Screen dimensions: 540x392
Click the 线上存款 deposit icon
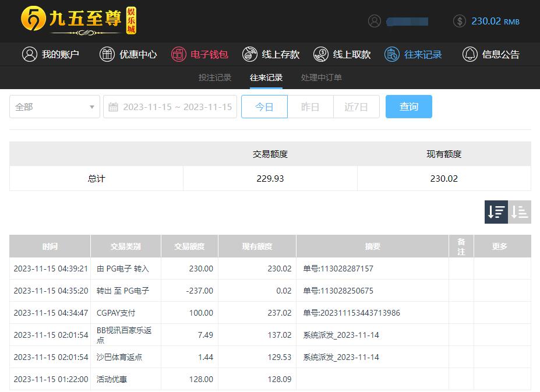pos(250,54)
